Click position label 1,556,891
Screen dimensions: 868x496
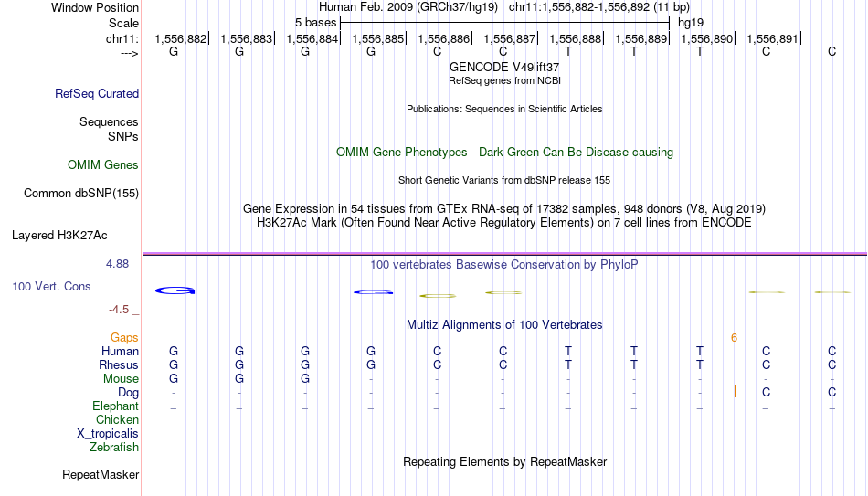[x=773, y=38]
